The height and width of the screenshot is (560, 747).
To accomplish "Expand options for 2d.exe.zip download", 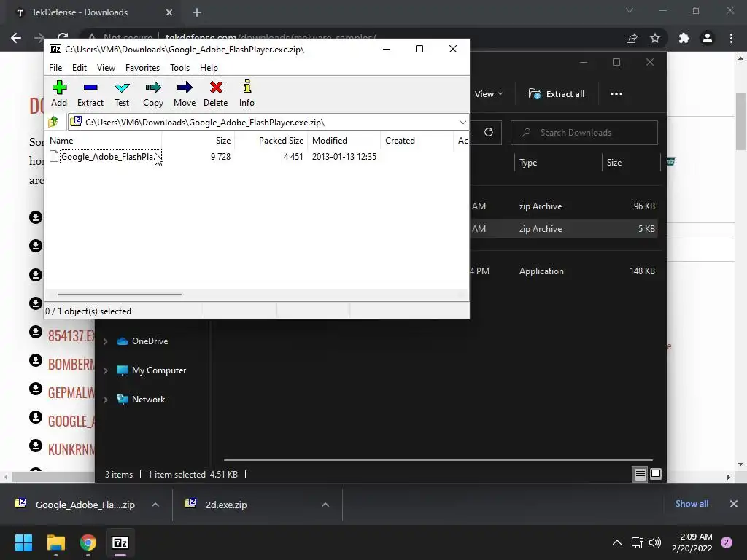I will [x=325, y=505].
